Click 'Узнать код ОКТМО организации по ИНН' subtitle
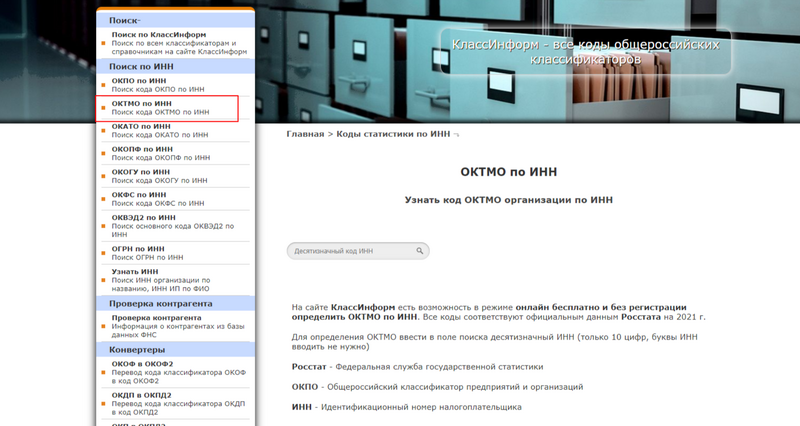 click(509, 200)
